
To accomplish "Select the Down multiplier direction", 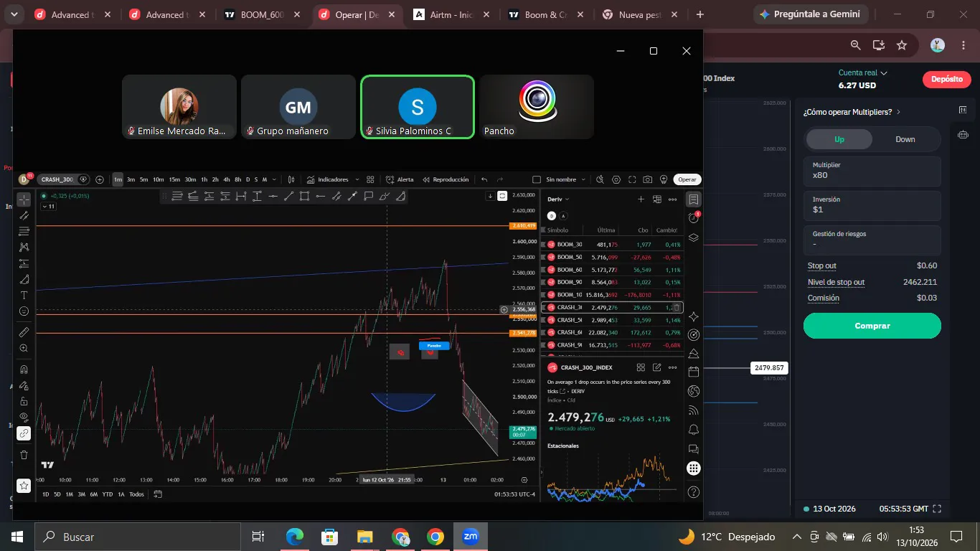I will pos(905,139).
